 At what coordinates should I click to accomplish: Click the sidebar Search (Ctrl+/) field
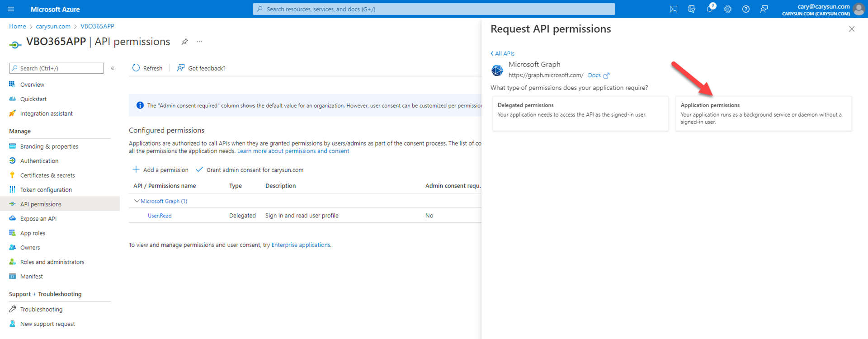click(x=57, y=68)
